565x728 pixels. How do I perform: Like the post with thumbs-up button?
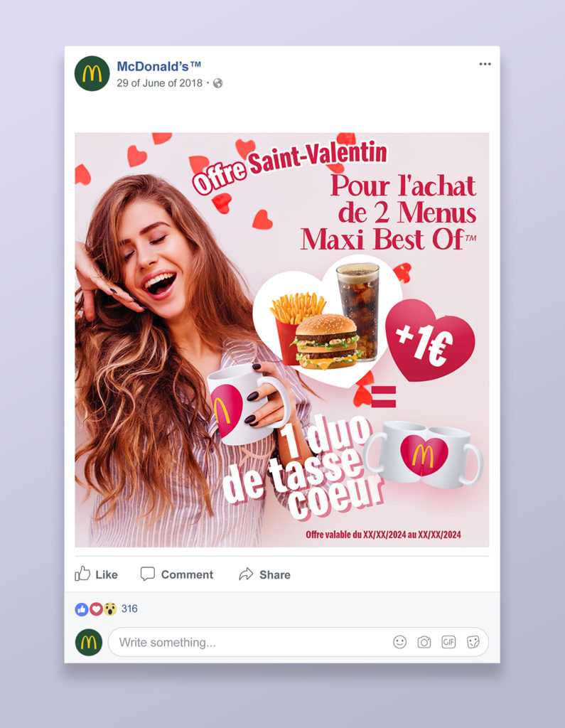click(96, 574)
